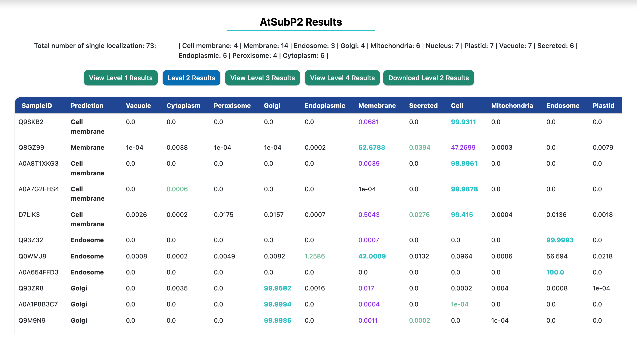
Task: Click the Cytoplasm column header
Action: point(184,106)
